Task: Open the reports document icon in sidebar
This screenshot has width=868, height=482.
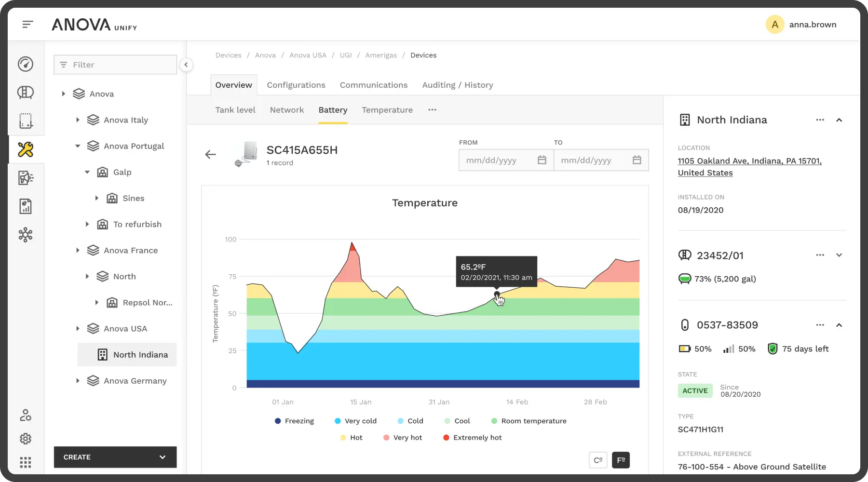Action: 26,206
